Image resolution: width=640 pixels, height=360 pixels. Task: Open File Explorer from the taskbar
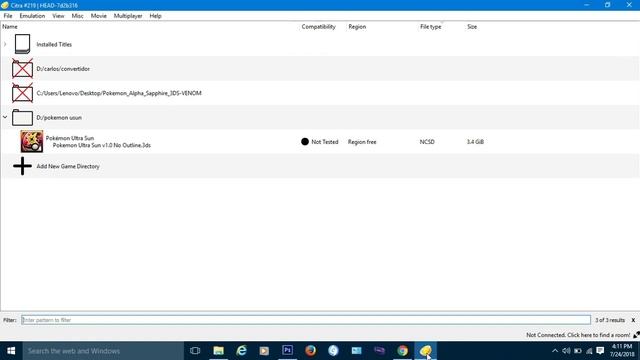[x=218, y=351]
